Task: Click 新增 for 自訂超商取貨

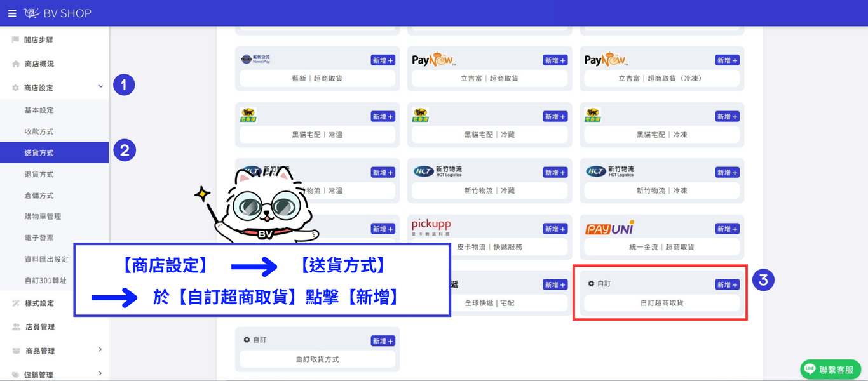Action: click(x=728, y=285)
